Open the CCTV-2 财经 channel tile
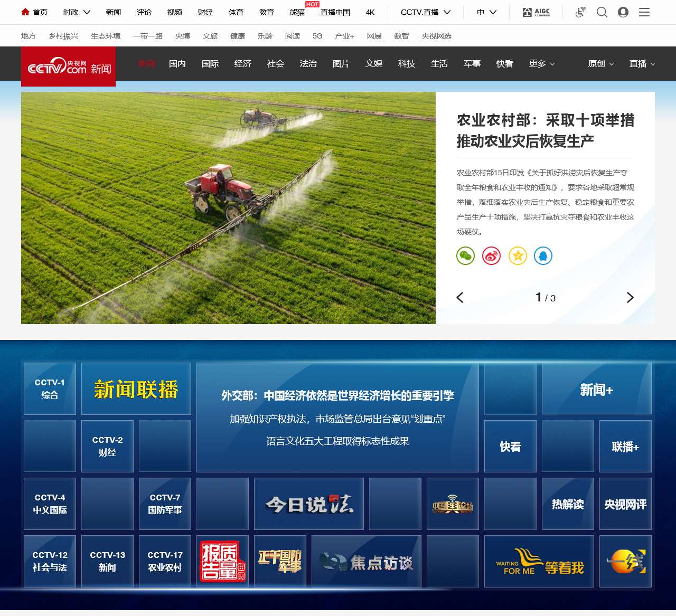The width and height of the screenshot is (676, 616). pyautogui.click(x=107, y=446)
